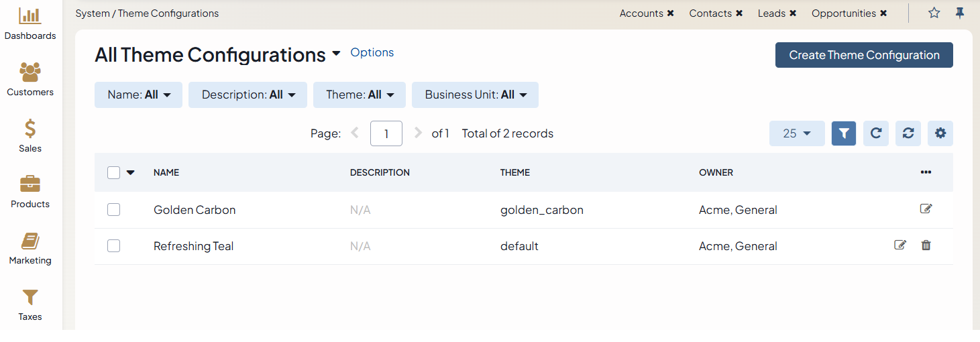Mark page as favorite with star icon
This screenshot has width=980, height=342.
tap(934, 13)
